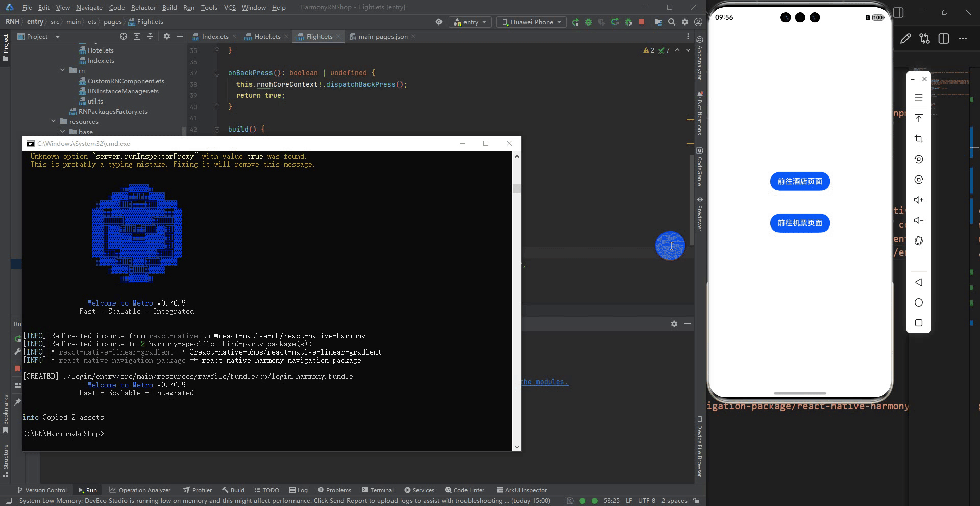Viewport: 980px width, 506px height.
Task: Tap the 前往酒店页面 button in emulator
Action: 800,181
